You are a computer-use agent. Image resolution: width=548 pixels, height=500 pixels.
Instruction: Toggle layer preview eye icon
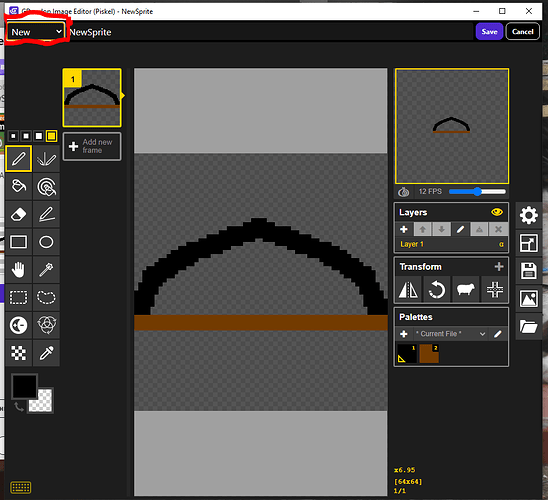[497, 212]
